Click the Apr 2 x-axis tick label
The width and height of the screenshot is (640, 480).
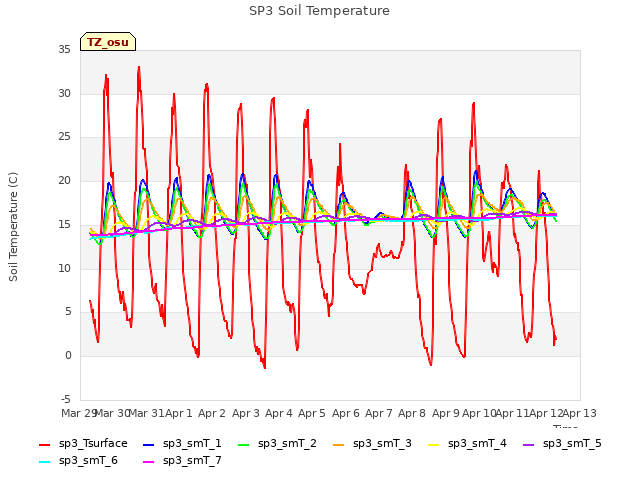[x=212, y=413]
